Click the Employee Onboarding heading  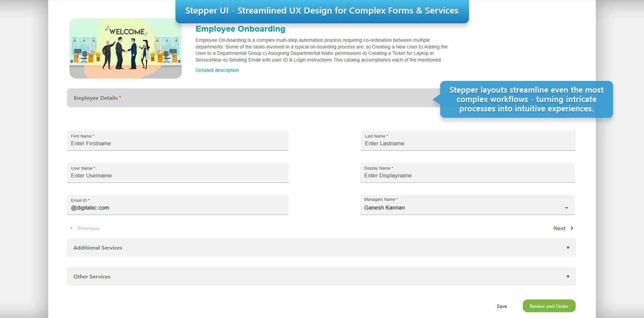coord(240,29)
